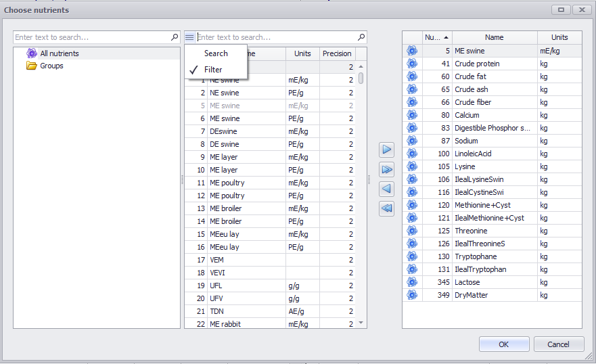Click the Groups folder icon
Screen dimensions: 596x364
(32, 66)
